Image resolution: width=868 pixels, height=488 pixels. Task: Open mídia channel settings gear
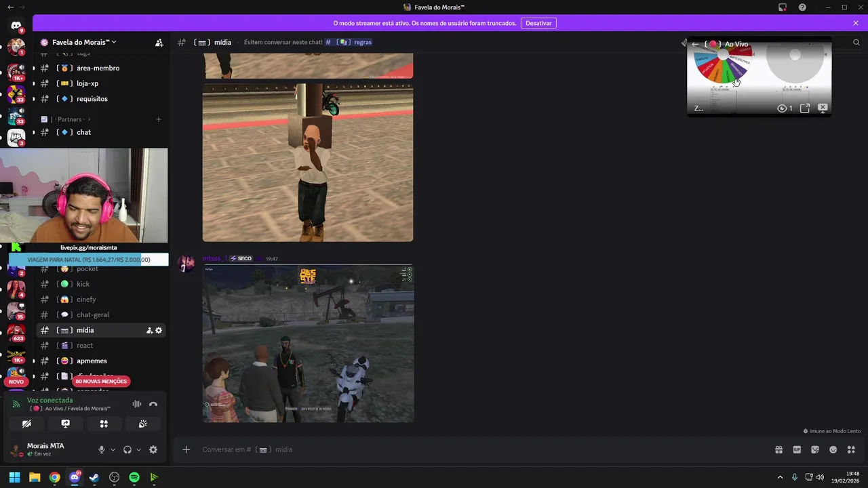[x=159, y=330]
